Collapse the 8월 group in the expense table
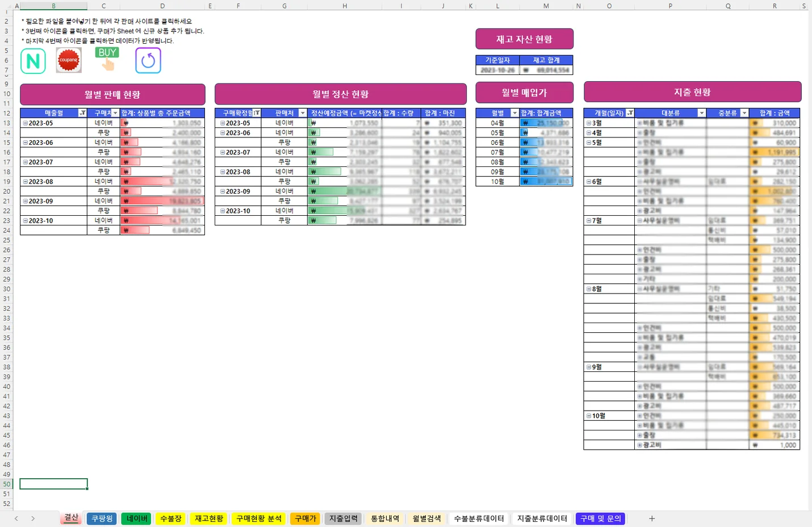 (589, 288)
